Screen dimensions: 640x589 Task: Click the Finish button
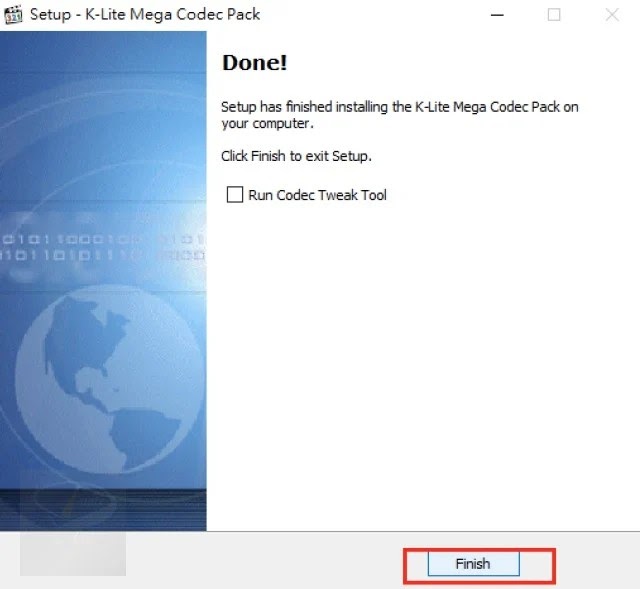tap(473, 564)
